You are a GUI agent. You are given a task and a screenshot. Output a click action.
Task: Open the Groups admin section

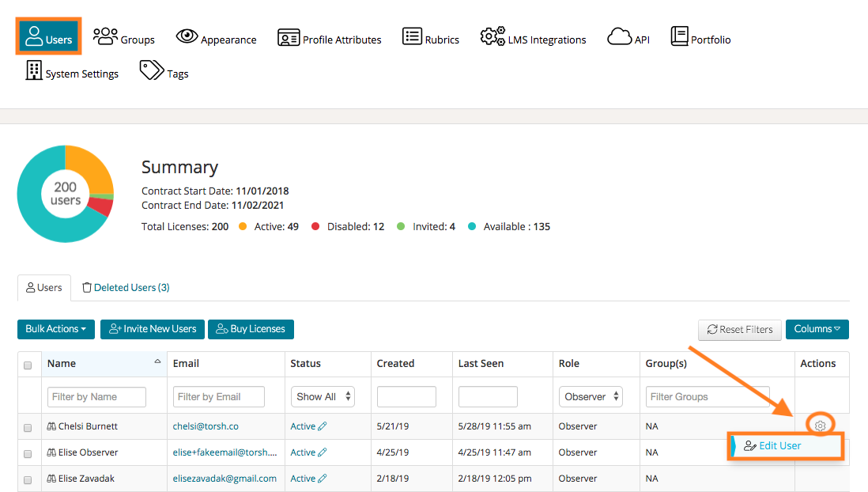(x=124, y=38)
